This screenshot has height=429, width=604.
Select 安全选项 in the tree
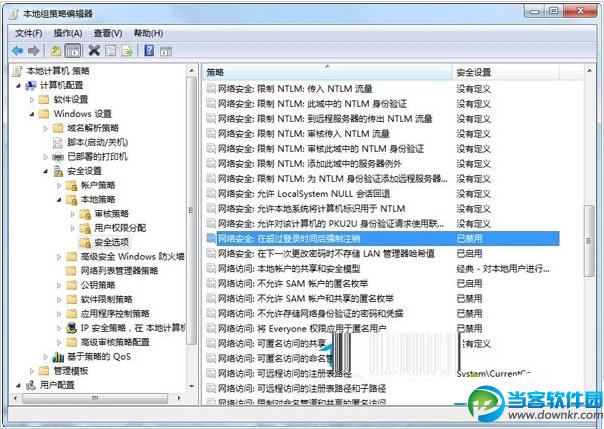pyautogui.click(x=112, y=243)
